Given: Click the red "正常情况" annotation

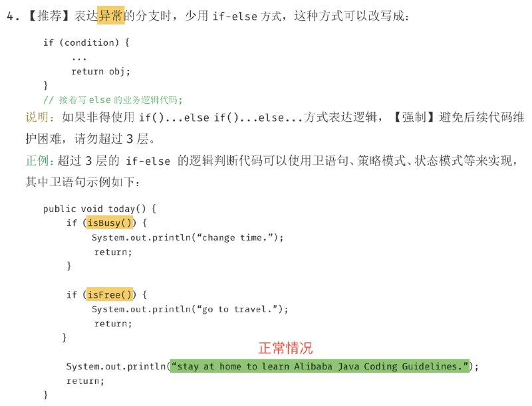Looking at the screenshot, I should click(285, 348).
